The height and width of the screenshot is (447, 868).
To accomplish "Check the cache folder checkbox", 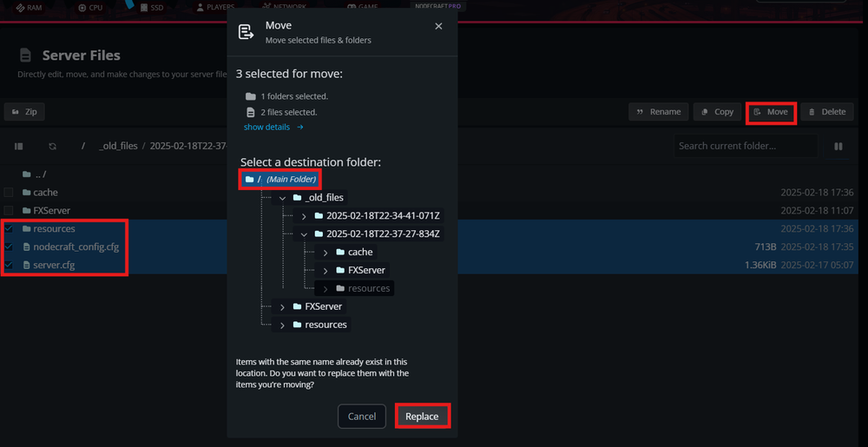I will 9,193.
